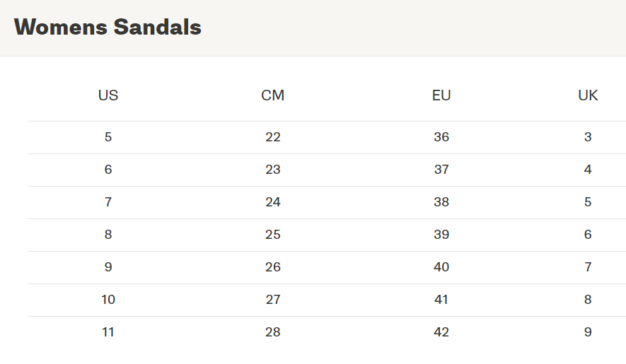Select US size 5 cell
The image size is (626, 364).
108,137
